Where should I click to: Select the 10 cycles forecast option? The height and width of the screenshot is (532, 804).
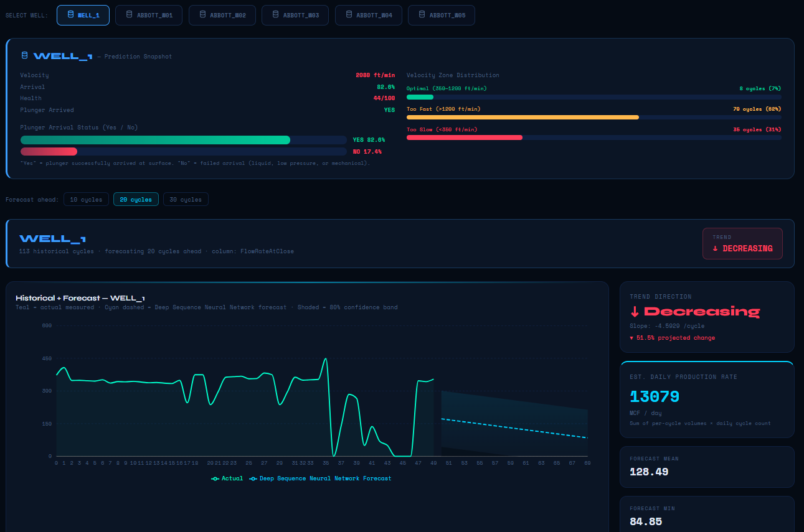[x=86, y=199]
